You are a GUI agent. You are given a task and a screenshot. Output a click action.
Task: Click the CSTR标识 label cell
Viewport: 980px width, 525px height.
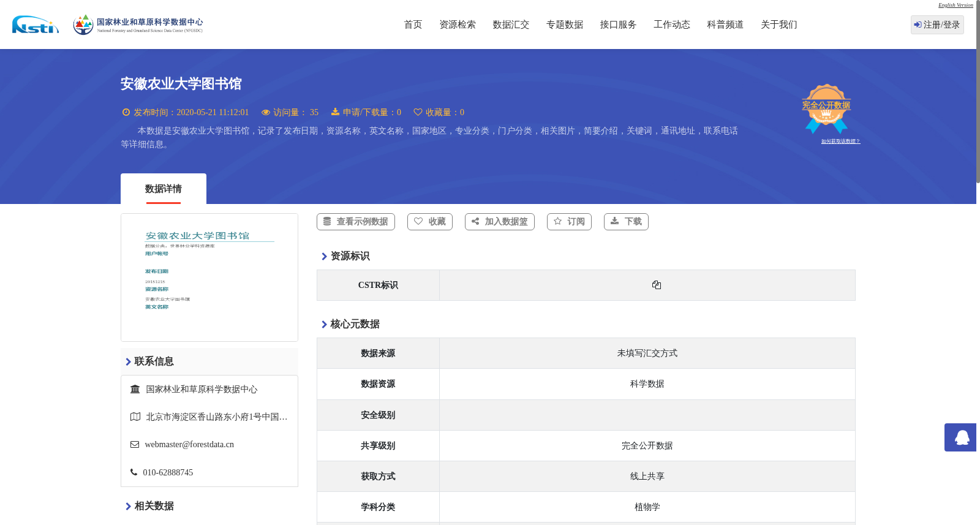point(378,285)
